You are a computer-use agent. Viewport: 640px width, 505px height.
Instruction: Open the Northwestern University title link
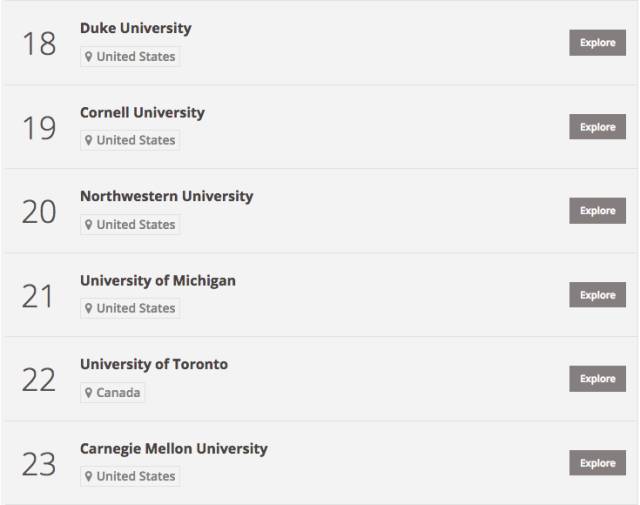point(167,196)
